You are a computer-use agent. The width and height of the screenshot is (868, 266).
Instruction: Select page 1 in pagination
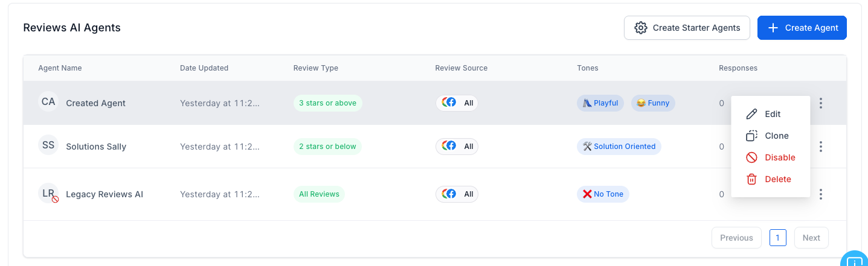coord(777,238)
